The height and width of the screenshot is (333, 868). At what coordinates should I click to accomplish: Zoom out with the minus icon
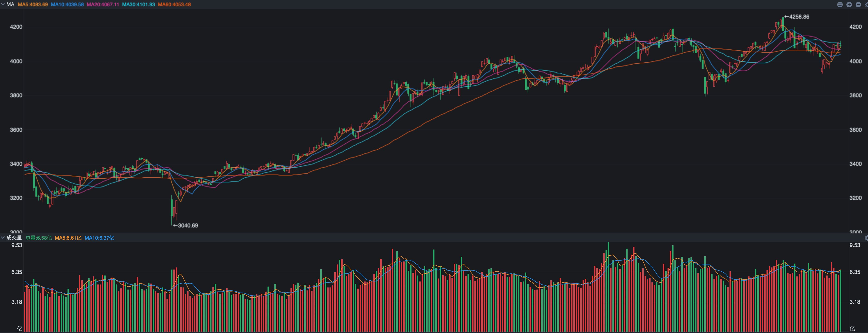pos(858,5)
